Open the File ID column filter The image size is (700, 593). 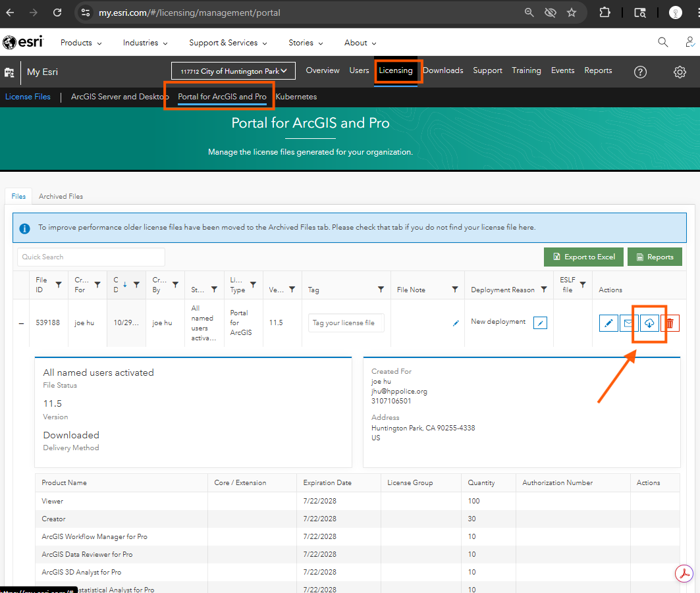pos(59,285)
